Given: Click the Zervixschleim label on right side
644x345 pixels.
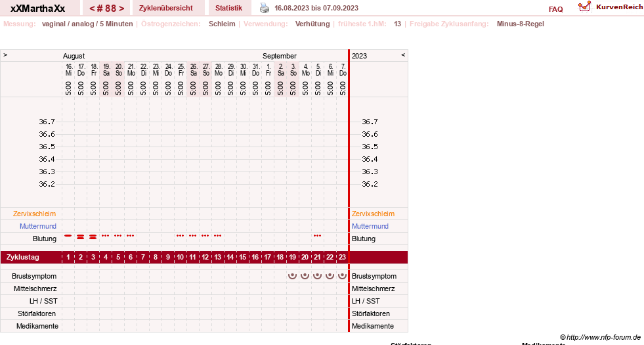Looking at the screenshot, I should (373, 214).
